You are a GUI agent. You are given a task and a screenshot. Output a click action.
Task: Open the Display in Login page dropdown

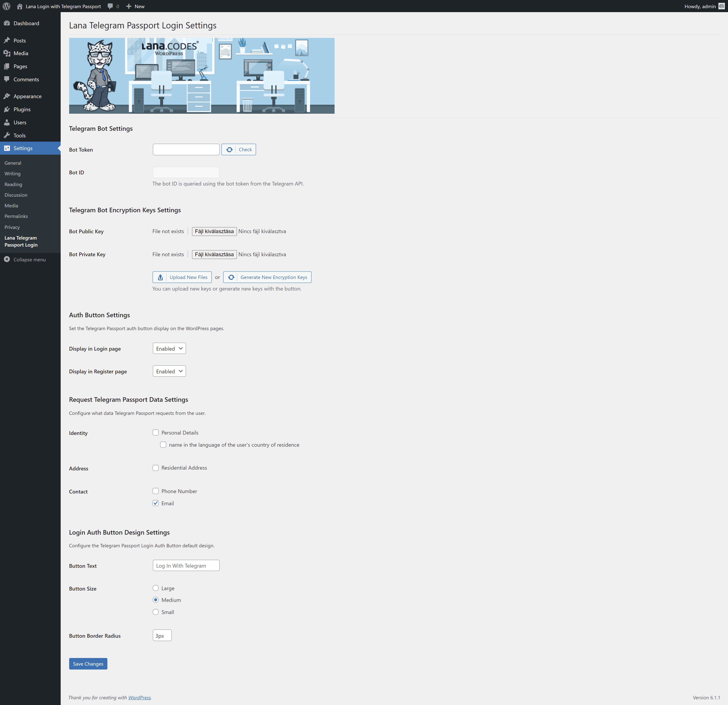(x=169, y=348)
